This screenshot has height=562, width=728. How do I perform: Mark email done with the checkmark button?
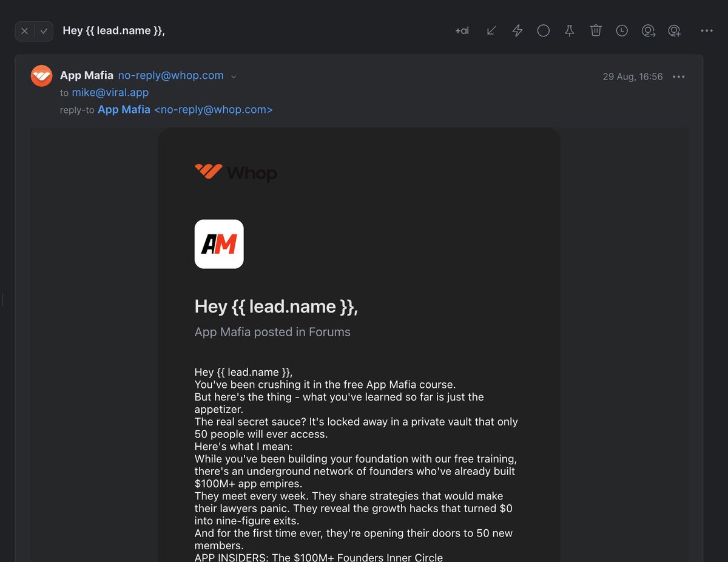tap(44, 31)
